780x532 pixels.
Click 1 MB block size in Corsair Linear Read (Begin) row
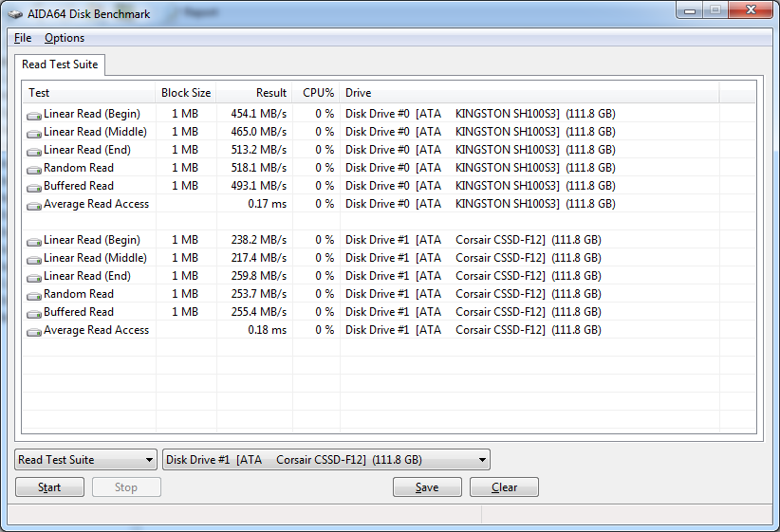click(185, 240)
